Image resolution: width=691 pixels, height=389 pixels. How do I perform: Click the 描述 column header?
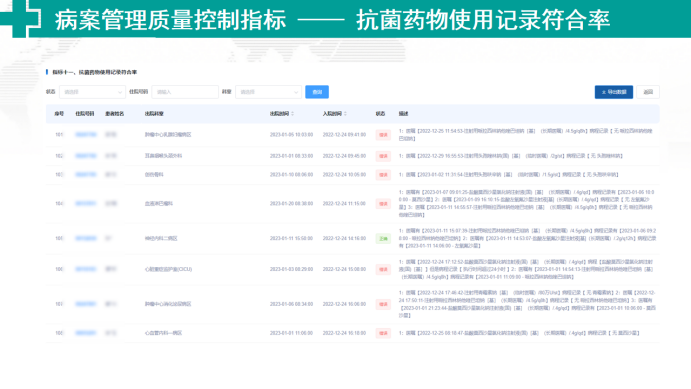[x=404, y=114]
